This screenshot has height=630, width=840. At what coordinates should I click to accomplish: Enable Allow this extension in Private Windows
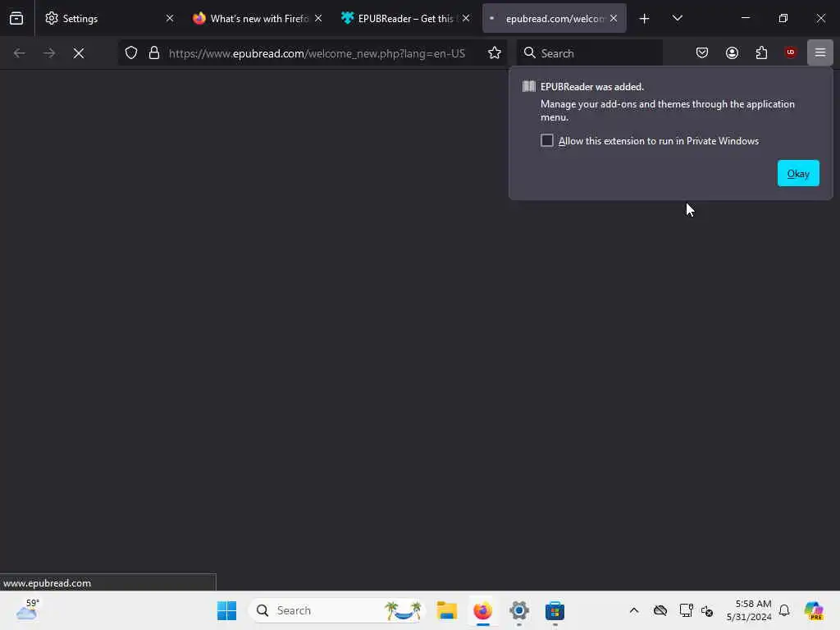(547, 140)
